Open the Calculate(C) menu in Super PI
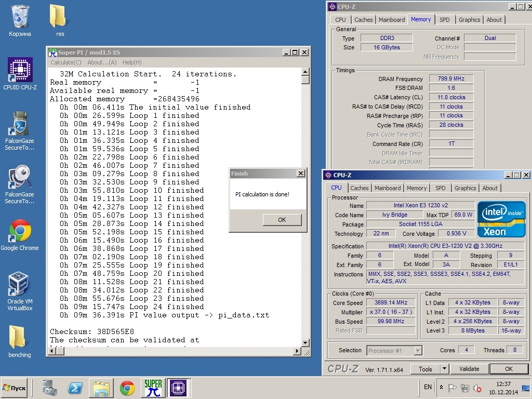The width and height of the screenshot is (532, 399). click(x=66, y=62)
